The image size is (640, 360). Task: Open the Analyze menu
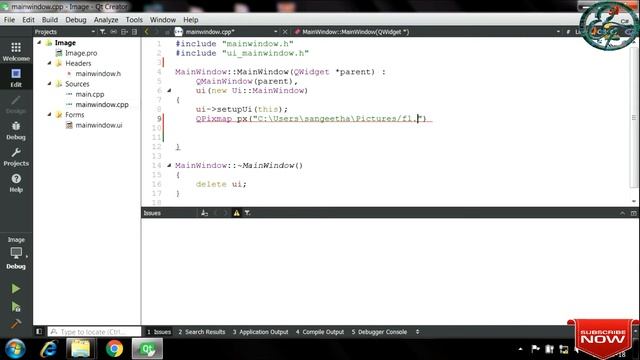pyautogui.click(x=106, y=20)
